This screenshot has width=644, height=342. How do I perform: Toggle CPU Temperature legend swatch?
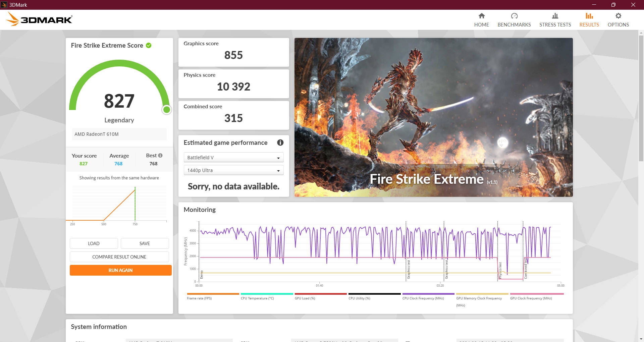267,294
